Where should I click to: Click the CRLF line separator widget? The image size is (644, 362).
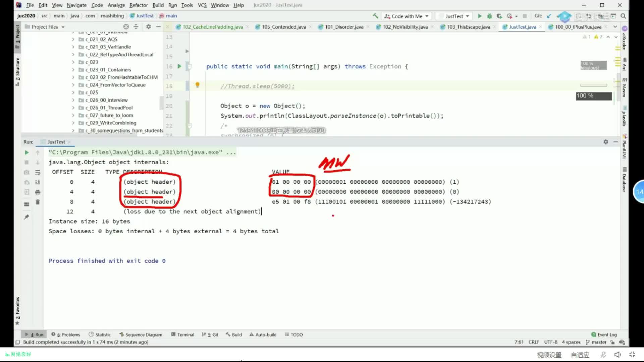534,342
